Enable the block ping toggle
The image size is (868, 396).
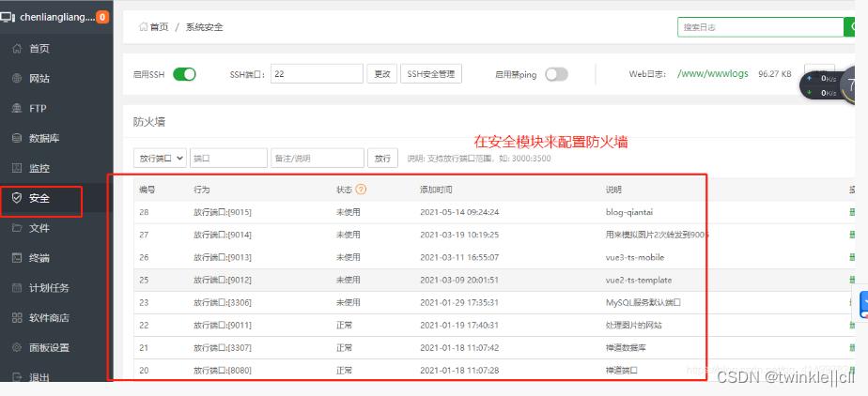coord(556,74)
